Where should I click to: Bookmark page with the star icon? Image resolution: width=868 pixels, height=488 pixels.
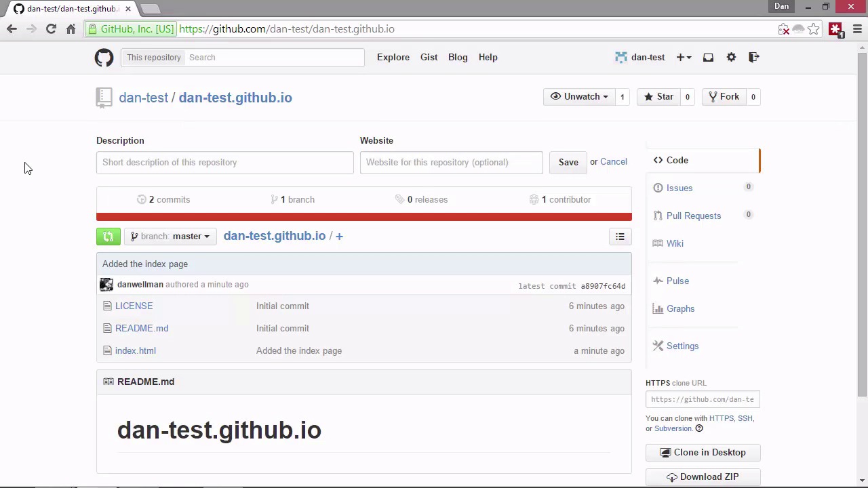point(813,29)
